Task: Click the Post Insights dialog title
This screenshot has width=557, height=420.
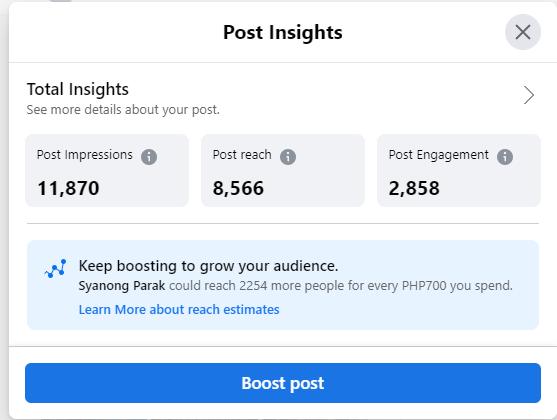Action: click(283, 32)
